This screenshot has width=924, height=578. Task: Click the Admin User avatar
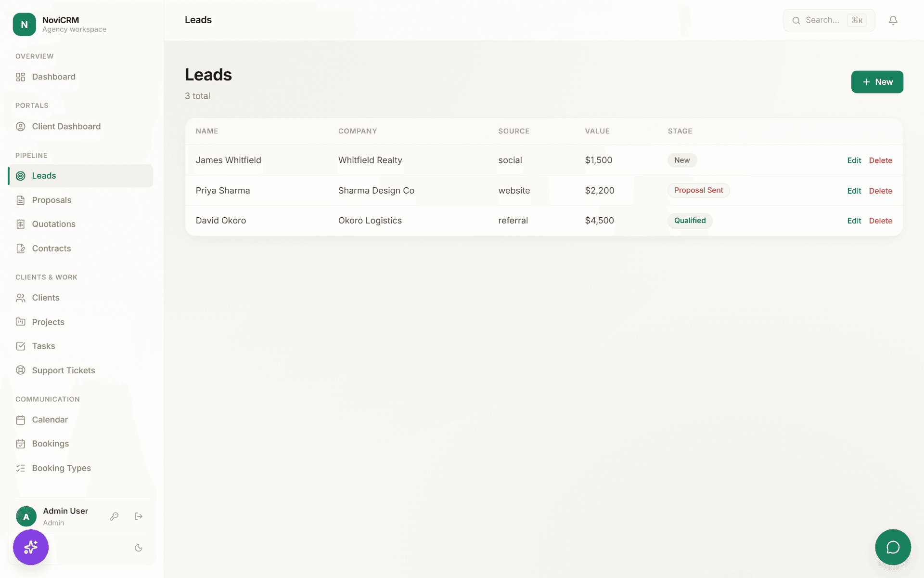click(x=26, y=516)
